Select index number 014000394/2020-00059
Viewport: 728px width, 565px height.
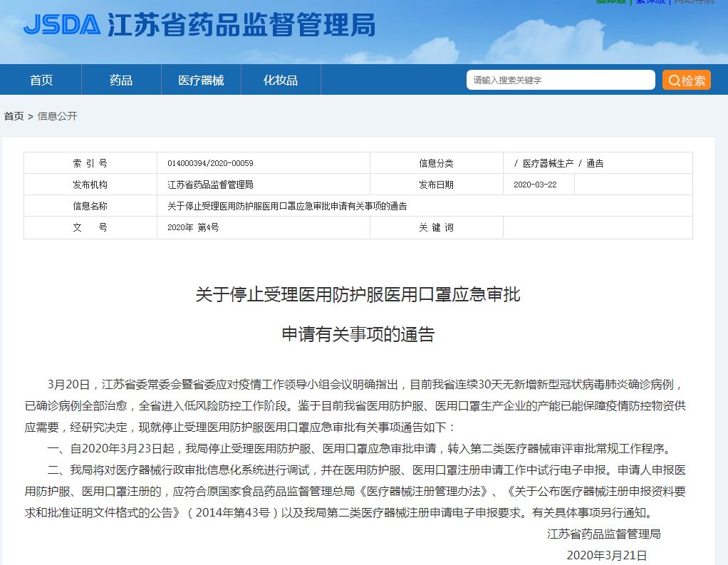coord(210,163)
